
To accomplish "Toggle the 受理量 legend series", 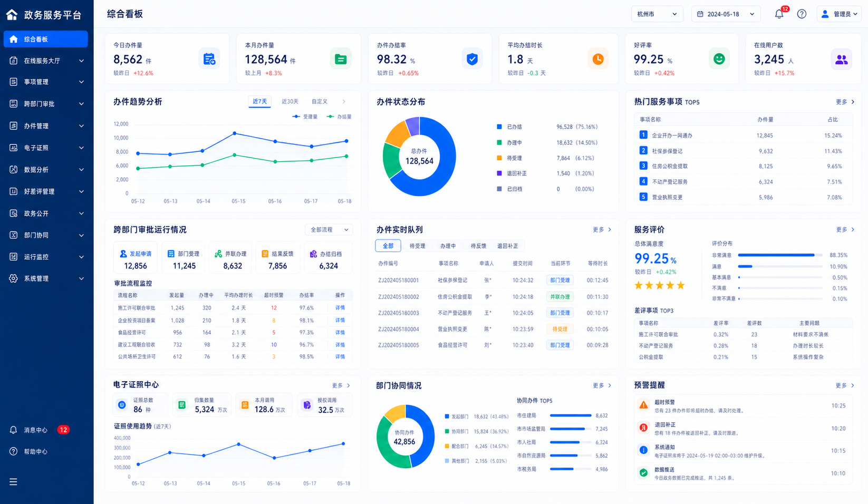I will pyautogui.click(x=305, y=117).
